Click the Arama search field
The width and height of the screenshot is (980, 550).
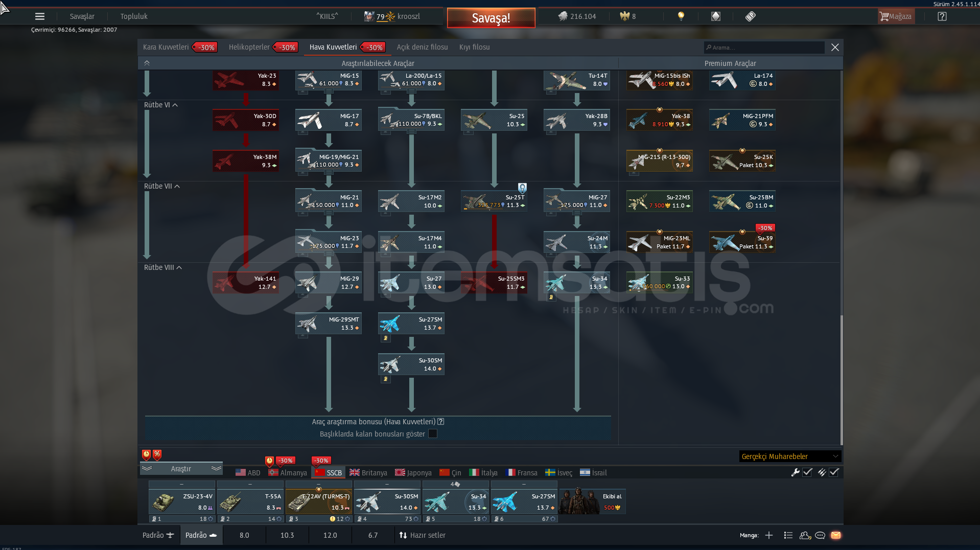764,48
